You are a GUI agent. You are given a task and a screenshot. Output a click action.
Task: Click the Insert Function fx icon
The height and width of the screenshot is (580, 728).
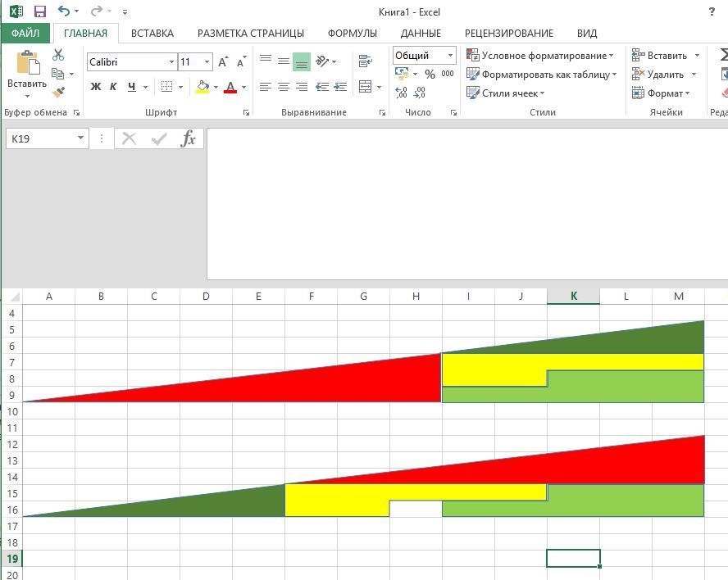pyautogui.click(x=189, y=138)
